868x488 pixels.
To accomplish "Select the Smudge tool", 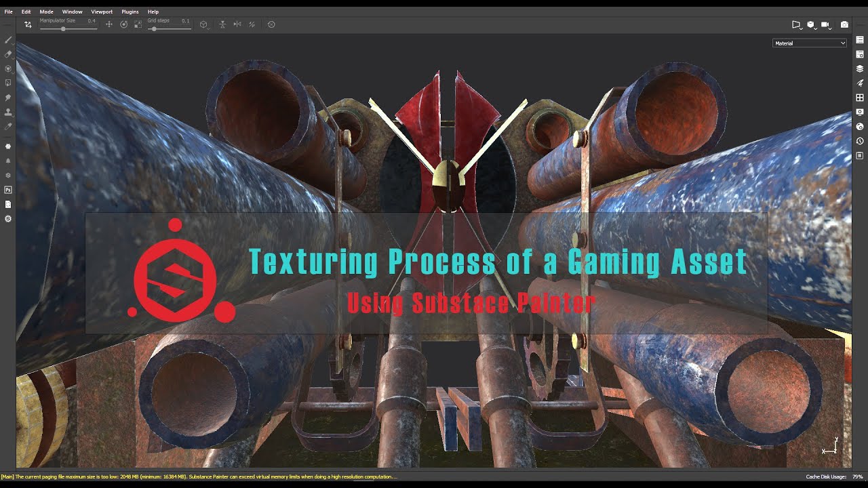I will click(8, 98).
